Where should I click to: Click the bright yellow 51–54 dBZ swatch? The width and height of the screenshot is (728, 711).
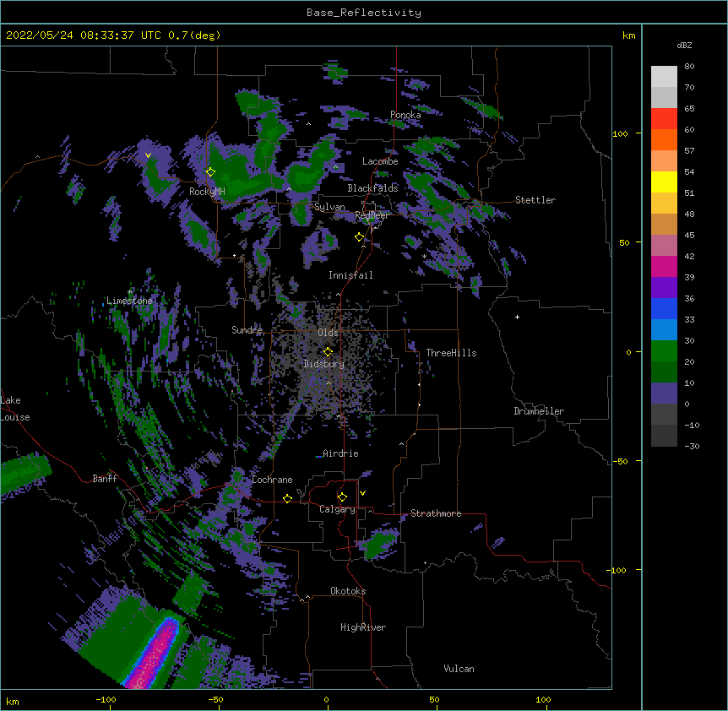(x=664, y=182)
